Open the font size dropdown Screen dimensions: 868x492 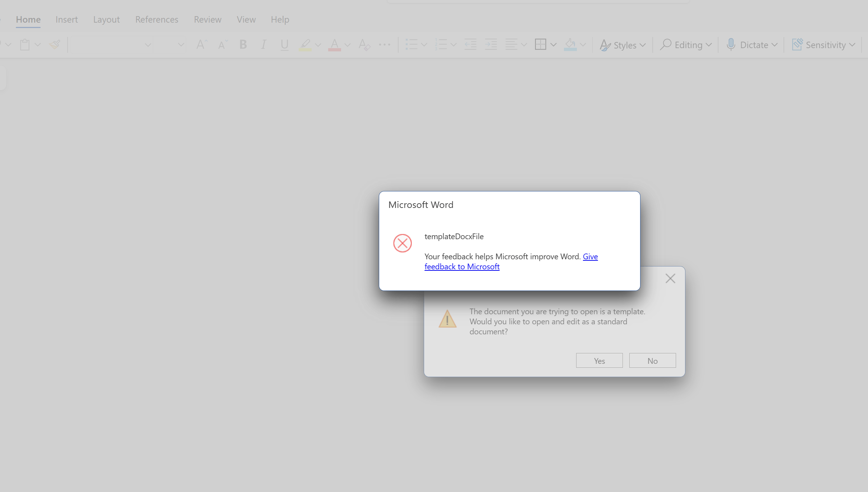pos(170,45)
